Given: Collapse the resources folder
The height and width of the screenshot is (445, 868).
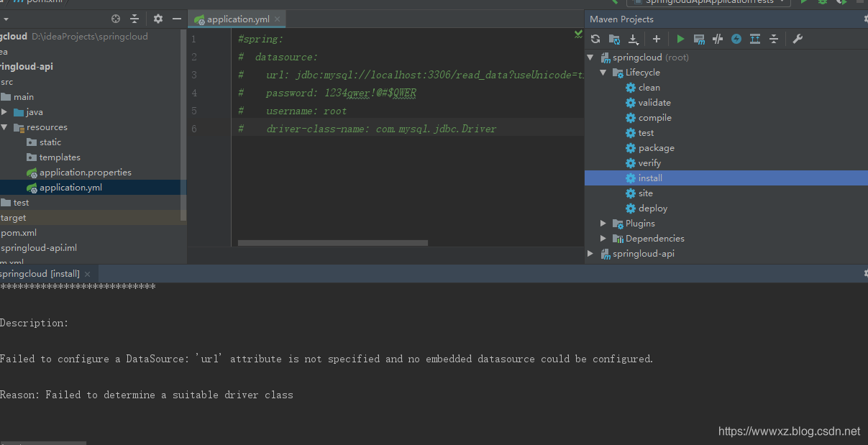Looking at the screenshot, I should click(4, 127).
